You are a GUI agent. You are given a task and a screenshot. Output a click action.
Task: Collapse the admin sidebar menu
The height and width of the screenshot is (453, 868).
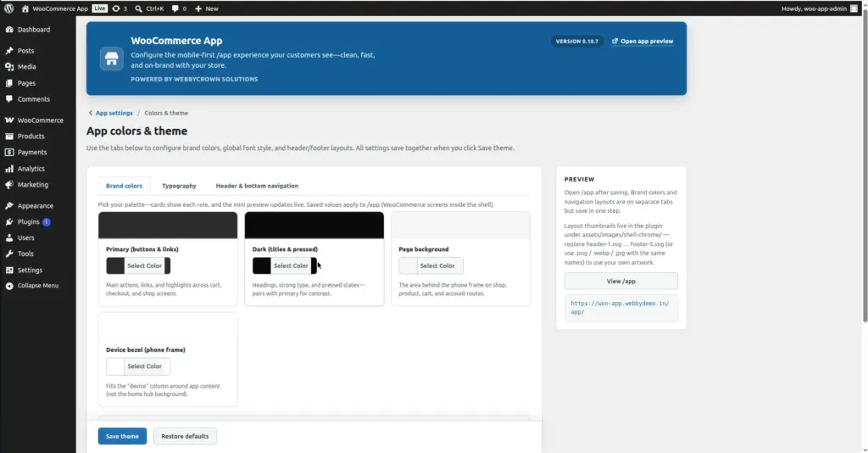(x=37, y=286)
